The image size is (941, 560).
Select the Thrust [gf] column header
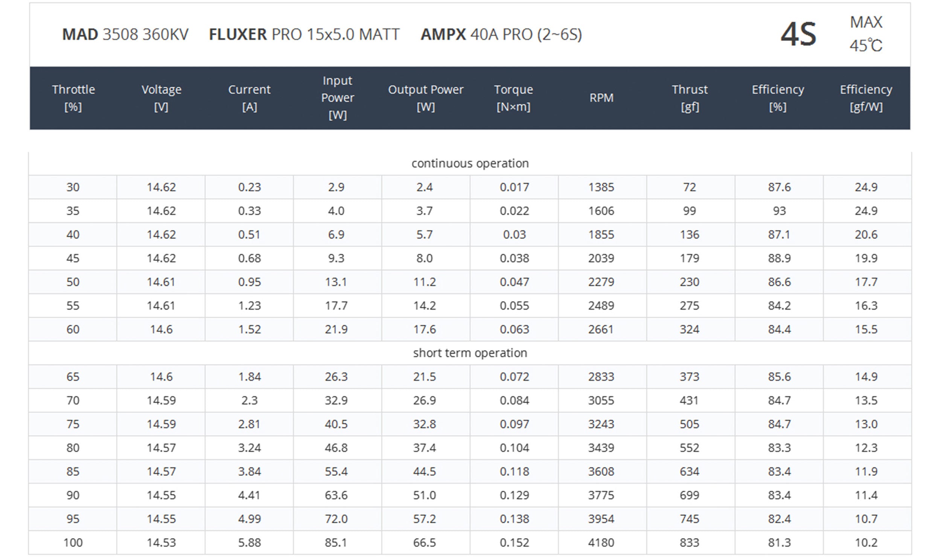coord(690,98)
